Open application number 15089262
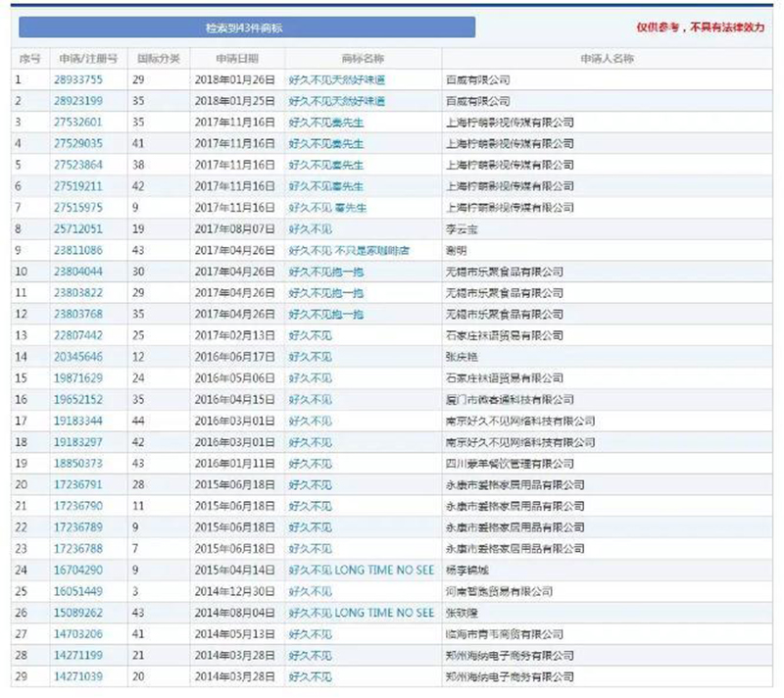This screenshot has width=784, height=698. [78, 613]
